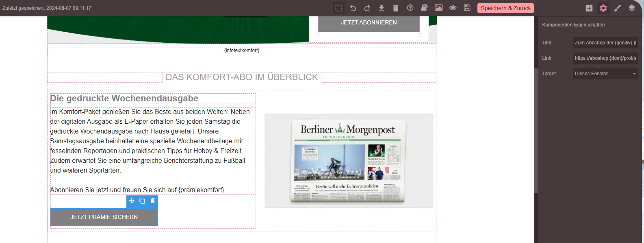
Task: Toggle the component outlines dashed-square icon
Action: (x=339, y=8)
